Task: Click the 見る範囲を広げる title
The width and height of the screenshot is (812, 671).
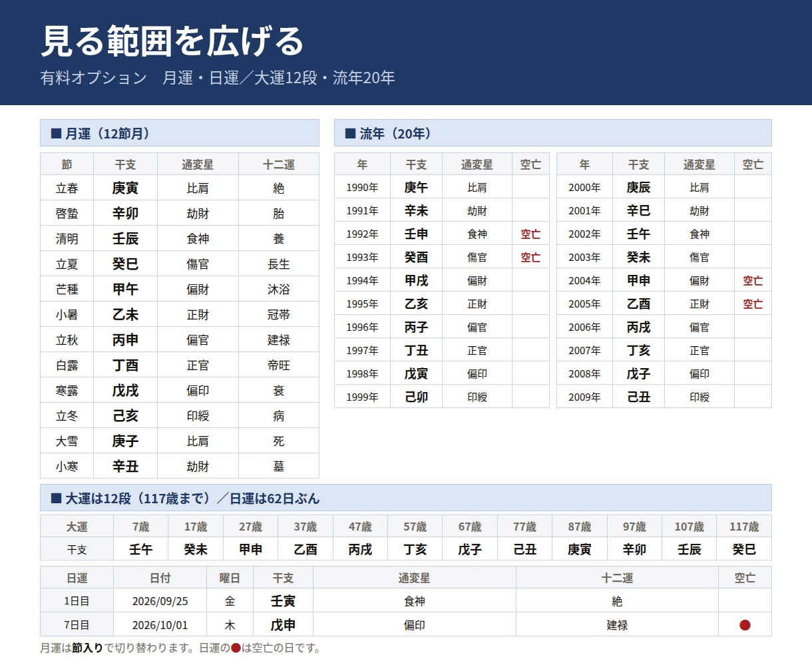Action: coord(172,41)
